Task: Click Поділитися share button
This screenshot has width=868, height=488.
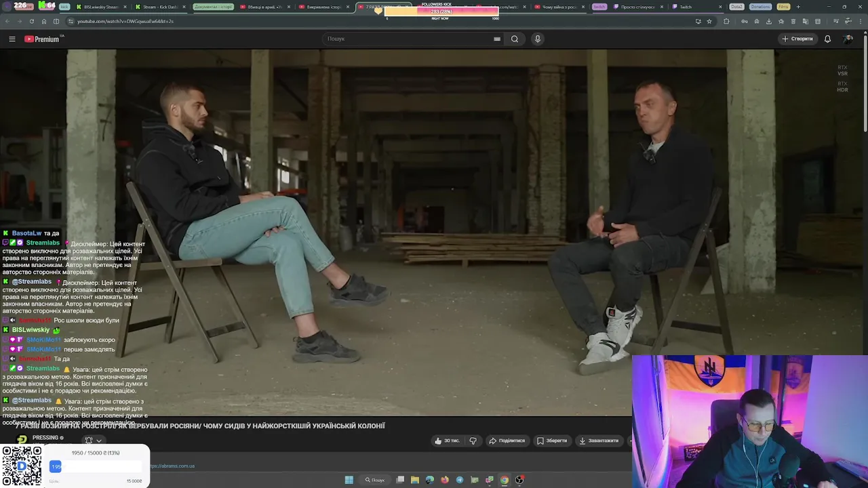Action: coord(507,441)
